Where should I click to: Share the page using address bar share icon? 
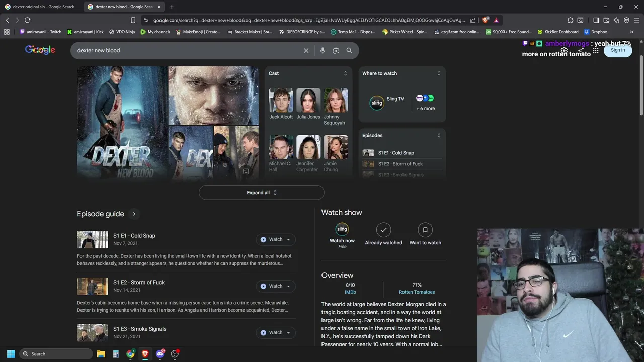(473, 20)
